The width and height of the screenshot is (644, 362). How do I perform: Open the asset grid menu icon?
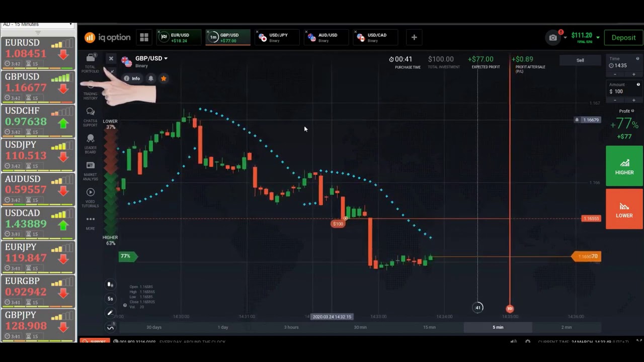(144, 37)
